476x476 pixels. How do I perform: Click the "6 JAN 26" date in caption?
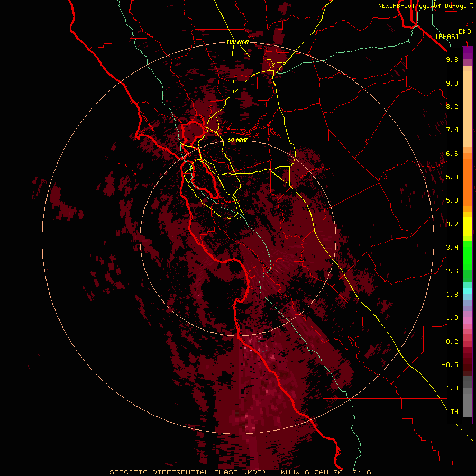[325, 472]
